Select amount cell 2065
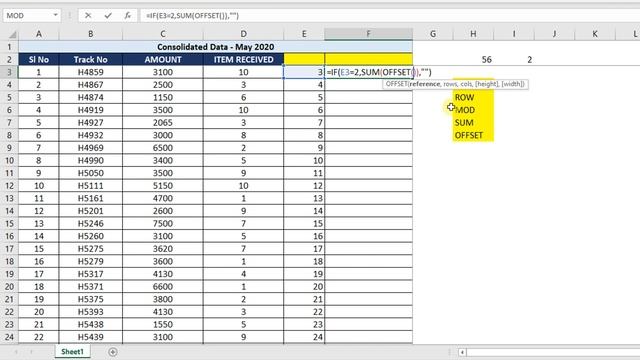Image resolution: width=640 pixels, height=360 pixels. (162, 123)
